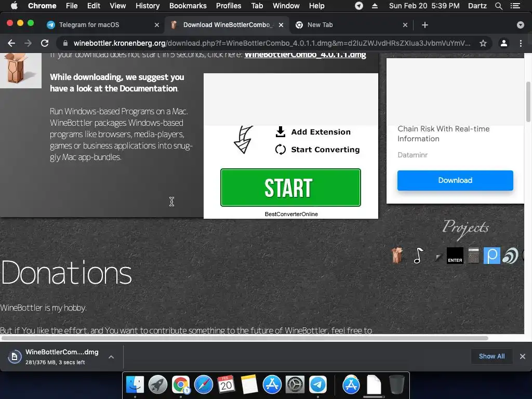Open the Apple menu
The height and width of the screenshot is (399, 532).
[14, 6]
